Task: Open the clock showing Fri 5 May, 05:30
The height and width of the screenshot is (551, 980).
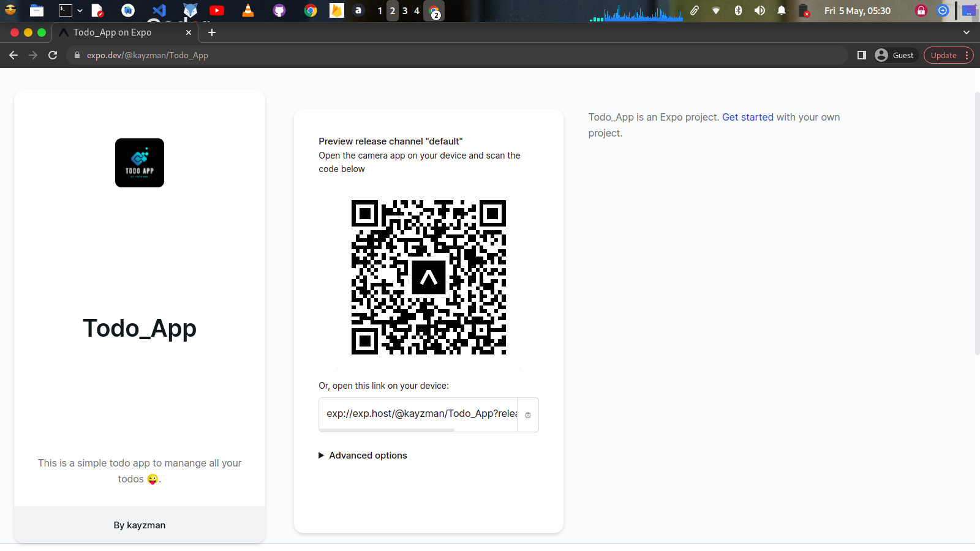Action: (x=858, y=10)
